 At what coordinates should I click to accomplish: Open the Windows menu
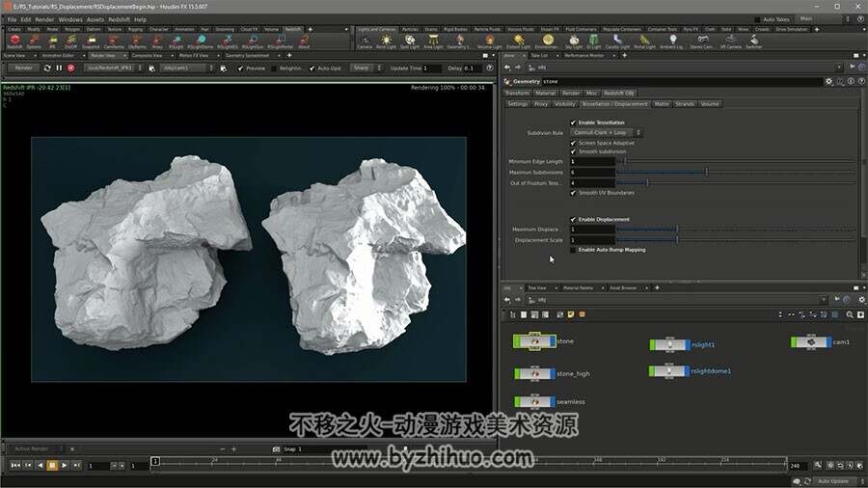pyautogui.click(x=70, y=19)
